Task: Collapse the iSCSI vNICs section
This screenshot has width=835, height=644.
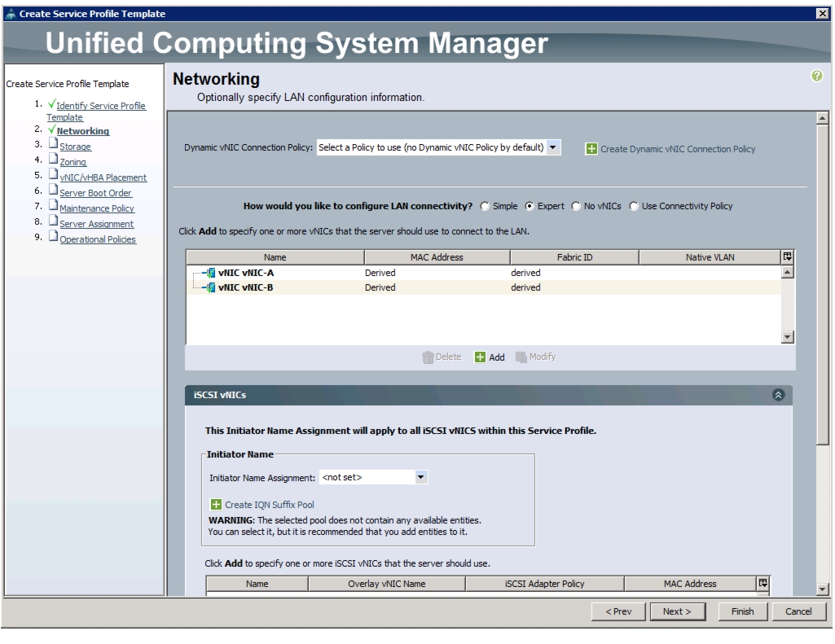Action: (778, 395)
